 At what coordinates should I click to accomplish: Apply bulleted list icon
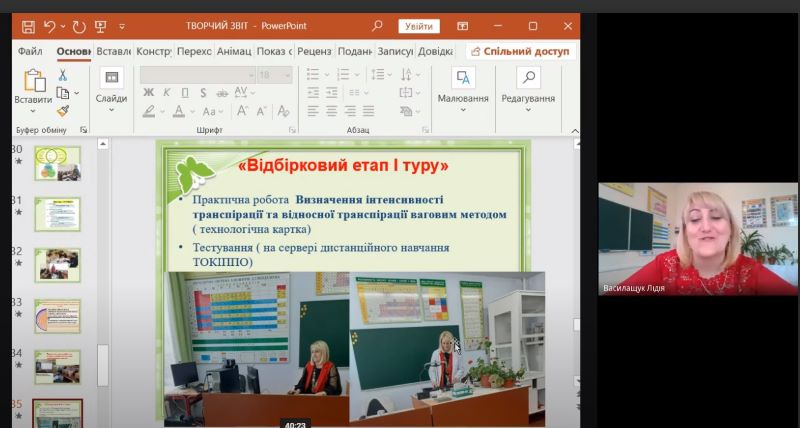[x=313, y=74]
